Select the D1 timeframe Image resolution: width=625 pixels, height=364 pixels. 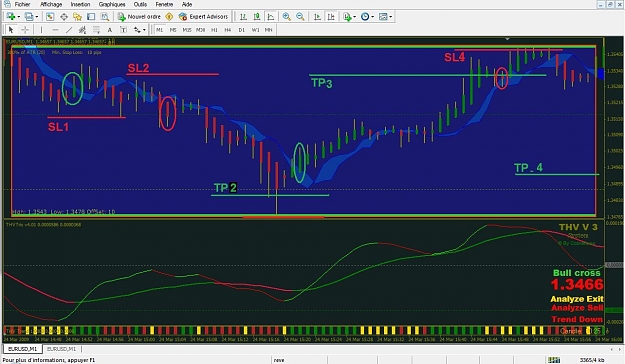(242, 30)
